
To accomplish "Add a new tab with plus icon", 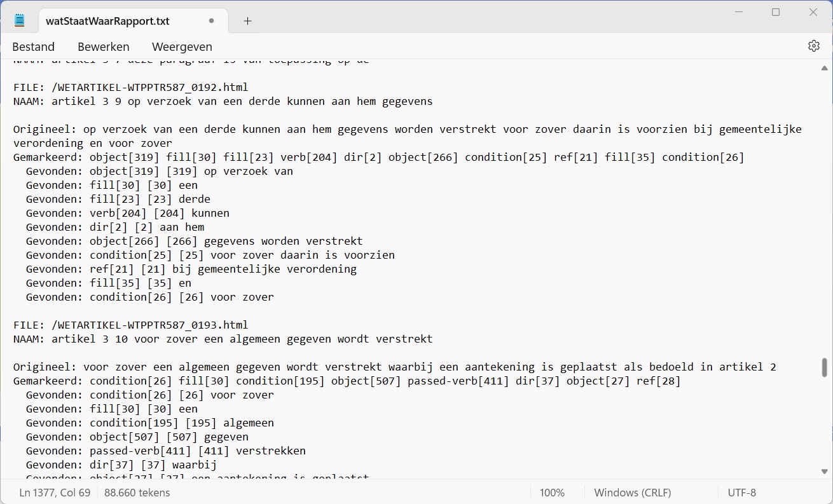I will click(247, 21).
